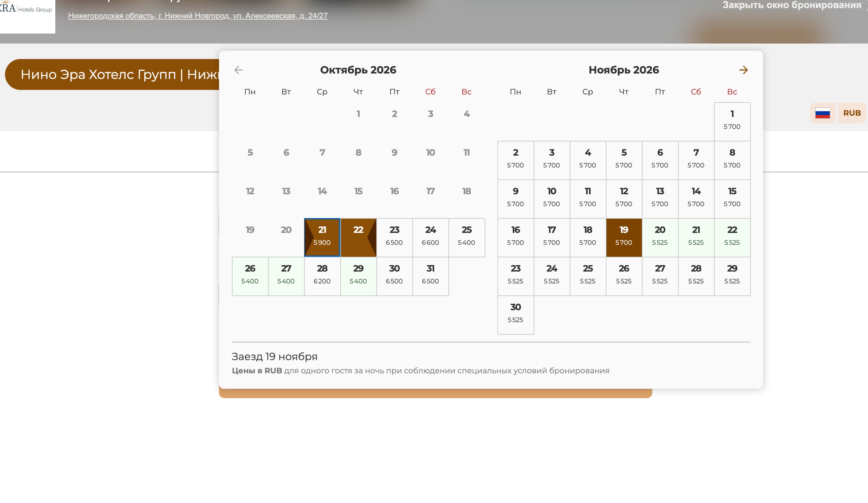Pick November 9 priced 5700
This screenshot has width=868, height=503.
[x=516, y=199]
